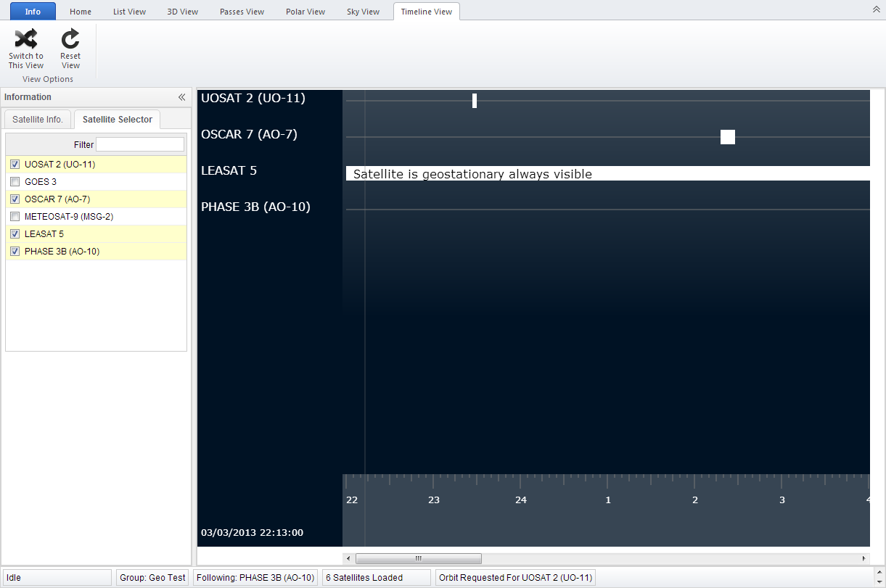This screenshot has width=886, height=588.
Task: Check the GOES 3 checkbox
Action: click(15, 182)
